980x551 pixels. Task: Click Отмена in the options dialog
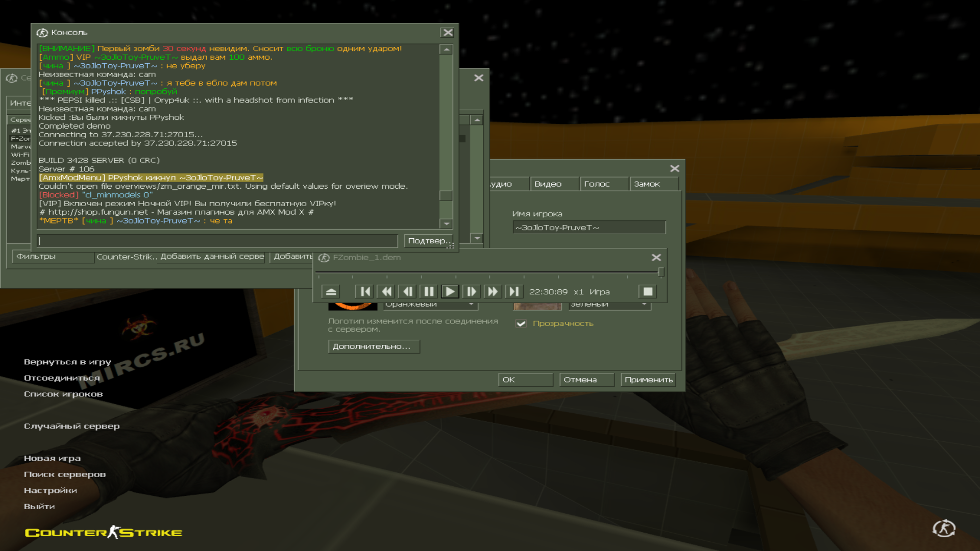(586, 380)
